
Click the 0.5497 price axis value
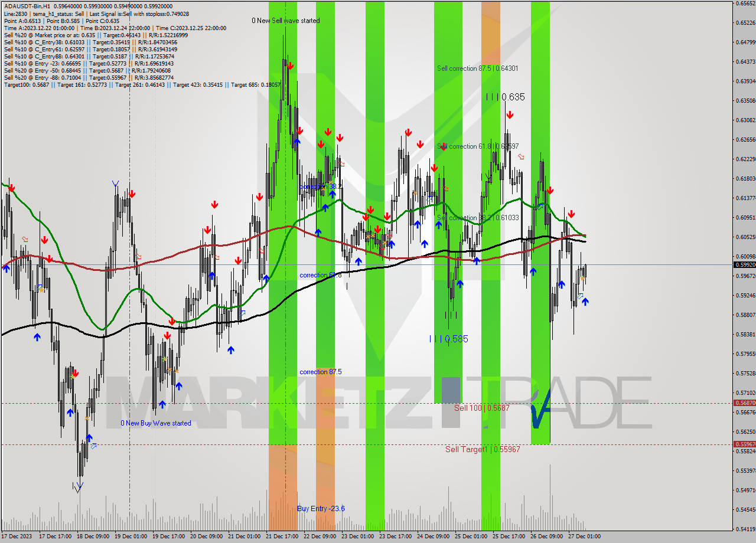tap(746, 490)
